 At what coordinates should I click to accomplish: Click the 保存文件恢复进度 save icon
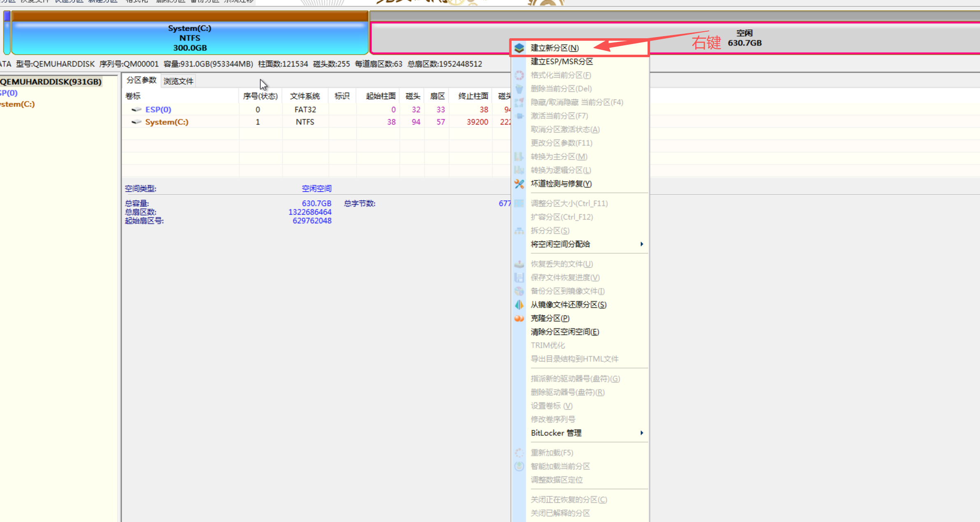pyautogui.click(x=519, y=277)
